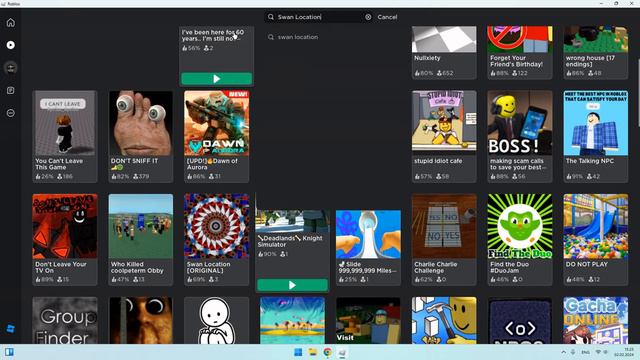
Task: Open the thumbnail labeled Visit
Action: [368, 320]
